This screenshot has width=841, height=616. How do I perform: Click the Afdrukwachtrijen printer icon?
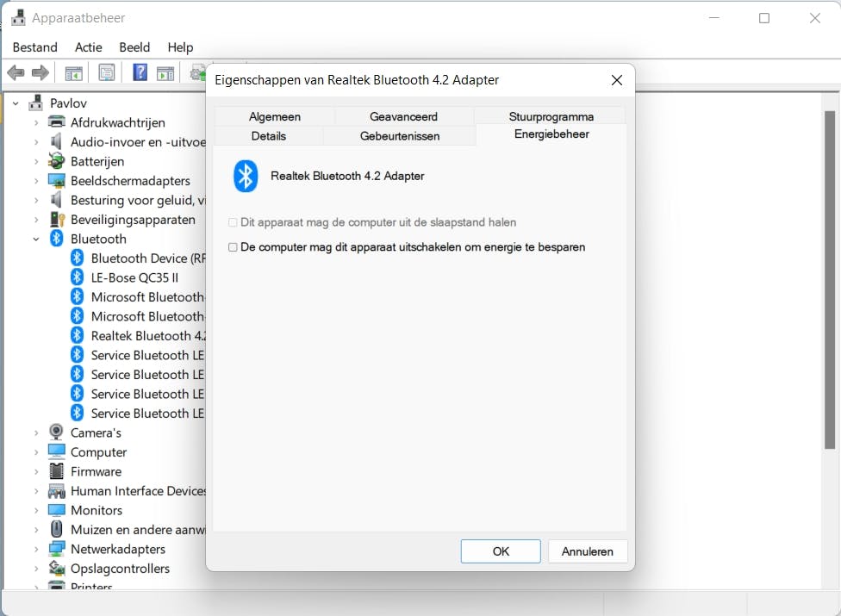tap(56, 122)
